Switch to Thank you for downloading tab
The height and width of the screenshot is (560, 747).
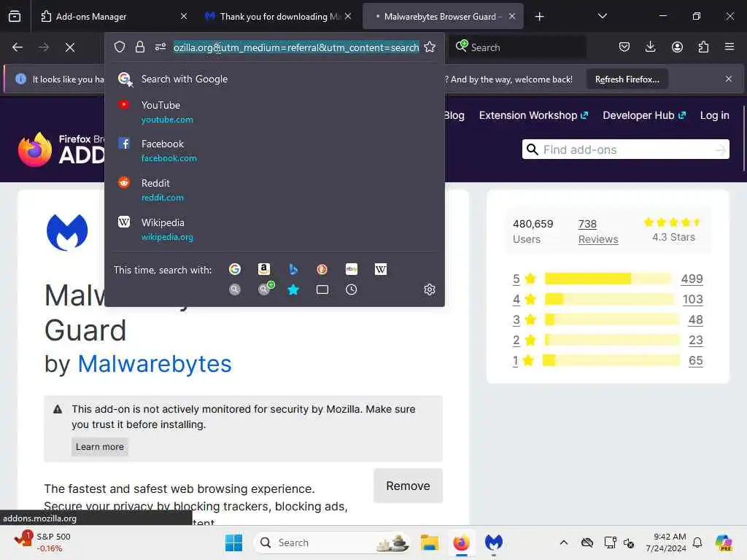click(x=280, y=16)
